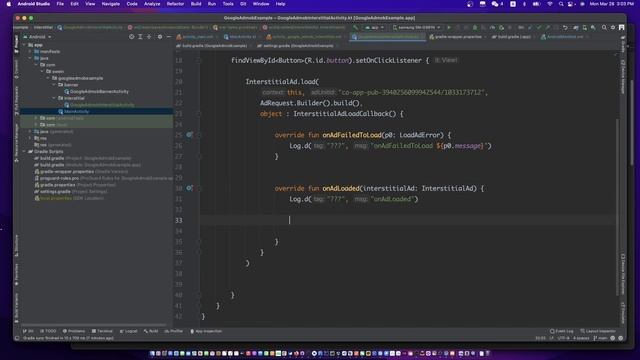Click the green Run app icon
The image size is (640, 360).
[x=449, y=27]
